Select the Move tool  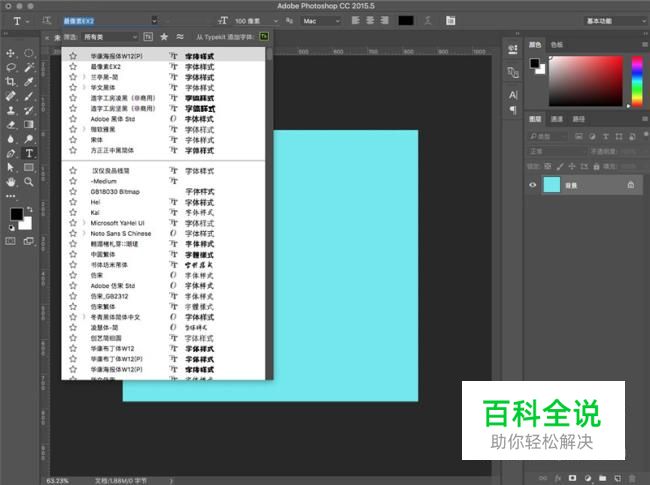[x=11, y=53]
